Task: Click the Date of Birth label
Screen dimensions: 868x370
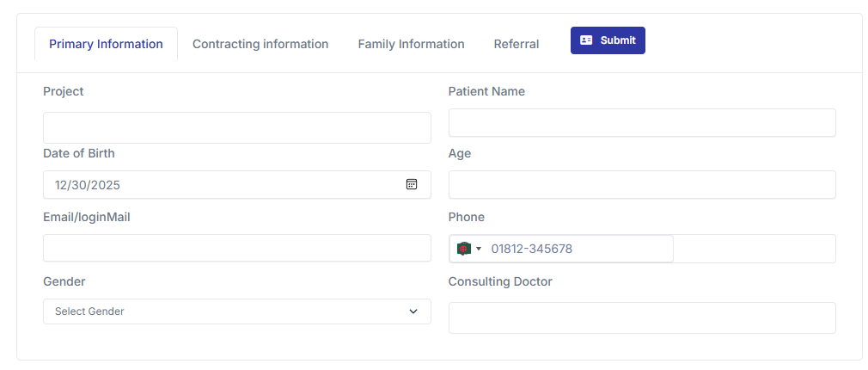Action: (x=79, y=153)
